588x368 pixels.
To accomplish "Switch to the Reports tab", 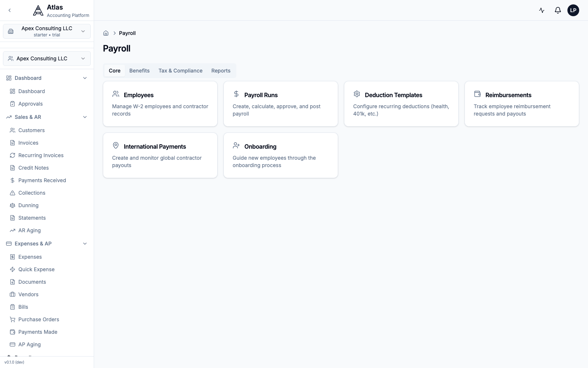I will click(221, 71).
